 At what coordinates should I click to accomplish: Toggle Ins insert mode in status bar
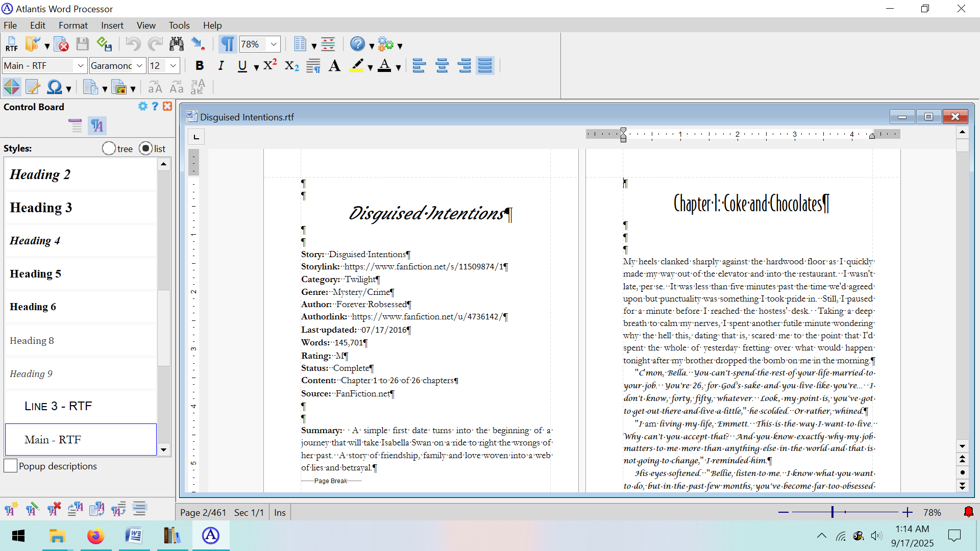click(x=280, y=512)
